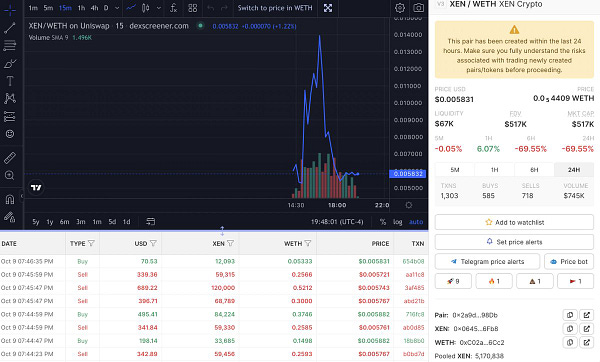Viewport: 600px width, 362px height.
Task: Select the 15m timeframe
Action: click(x=65, y=8)
